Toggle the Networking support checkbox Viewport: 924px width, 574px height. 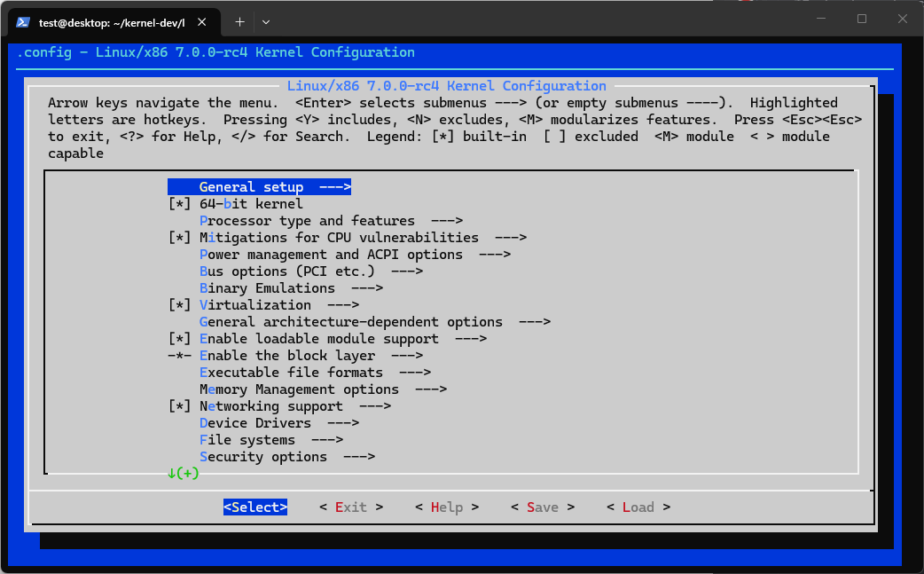180,406
